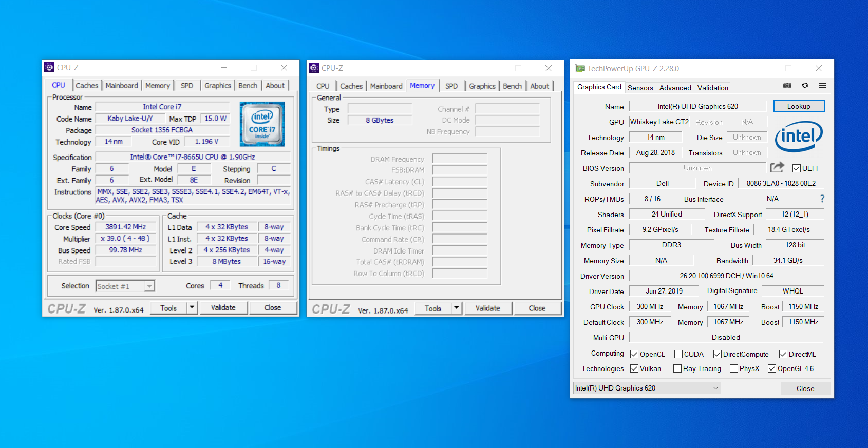
Task: Click the Release Date Aug 28, 2018 value
Action: coord(655,152)
